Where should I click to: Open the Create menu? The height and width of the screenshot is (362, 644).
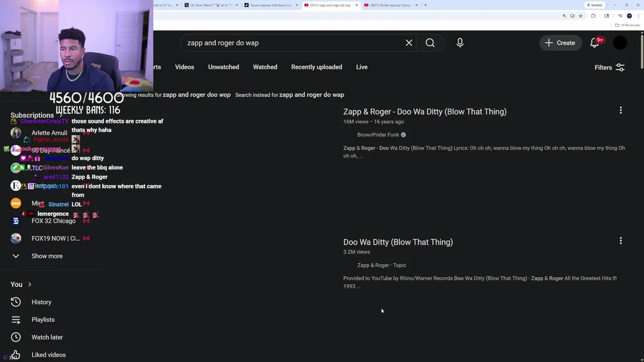point(560,43)
